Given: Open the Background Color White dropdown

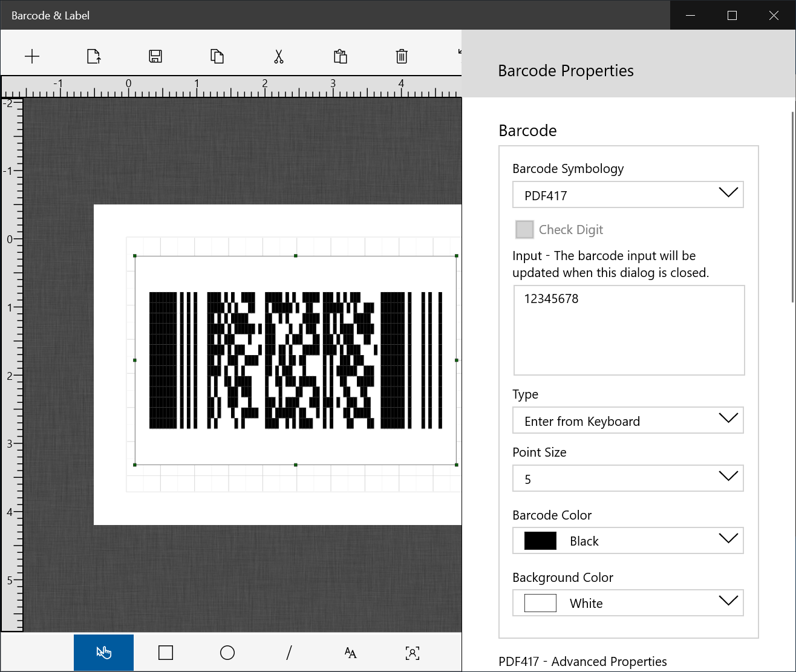Looking at the screenshot, I should tap(628, 603).
